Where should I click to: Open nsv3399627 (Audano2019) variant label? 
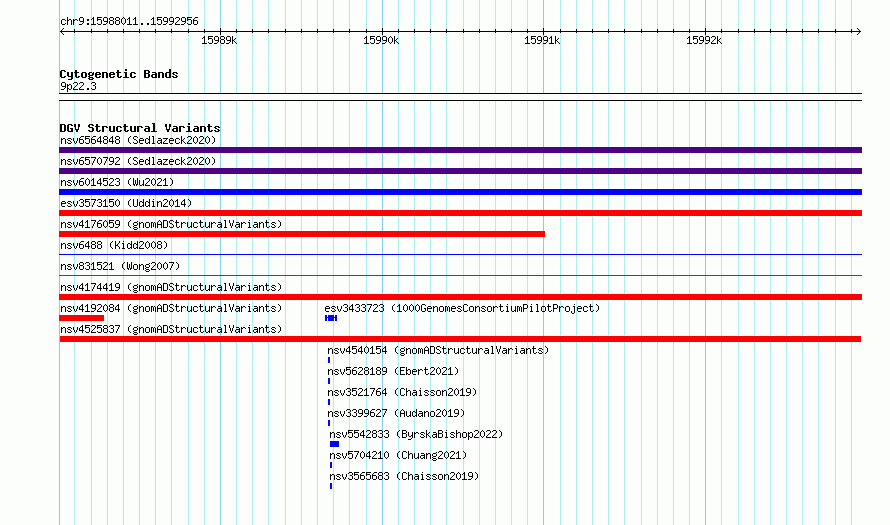pos(396,413)
